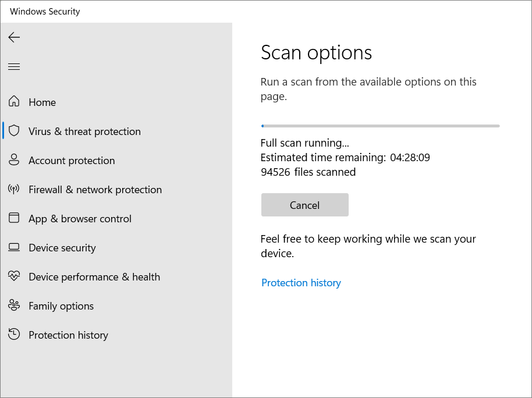This screenshot has width=532, height=398.
Task: Click the window icon for App control
Action: point(14,218)
